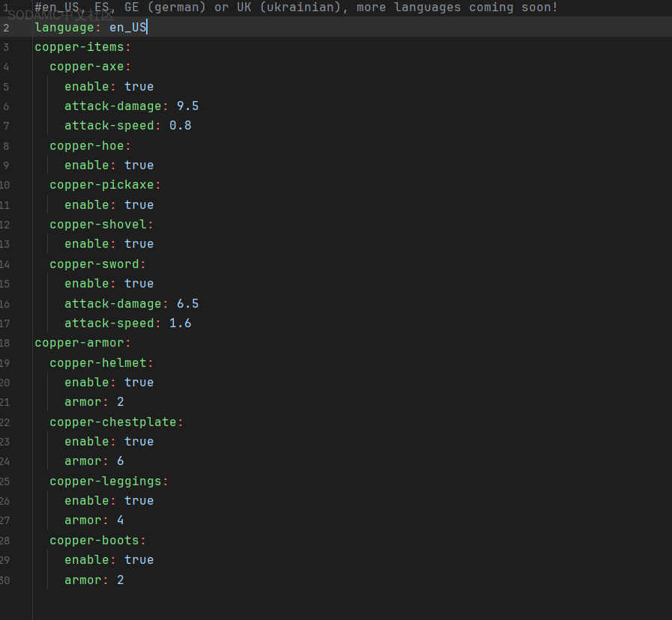This screenshot has width=672, height=620.
Task: Click the 'true' value under copper-boots
Action: [x=139, y=560]
